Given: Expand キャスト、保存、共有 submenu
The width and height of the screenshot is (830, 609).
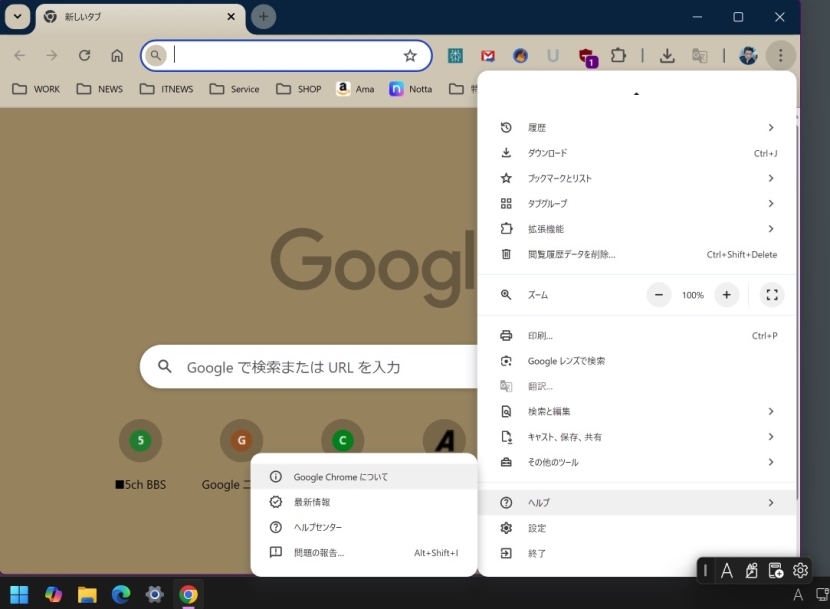Looking at the screenshot, I should point(637,437).
